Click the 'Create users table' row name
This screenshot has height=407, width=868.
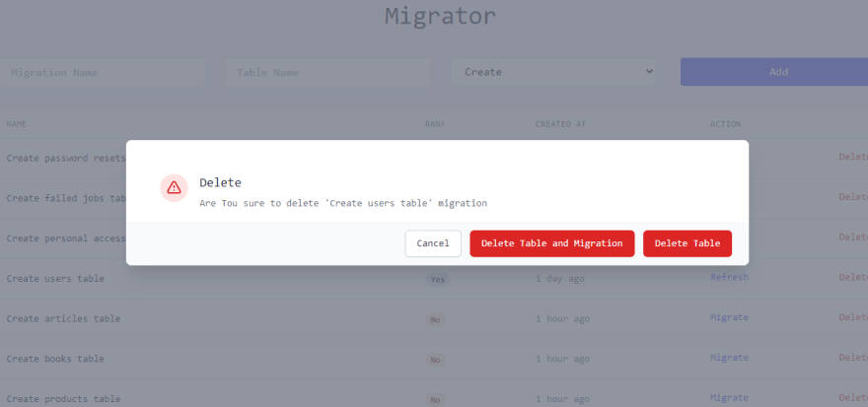coord(55,279)
